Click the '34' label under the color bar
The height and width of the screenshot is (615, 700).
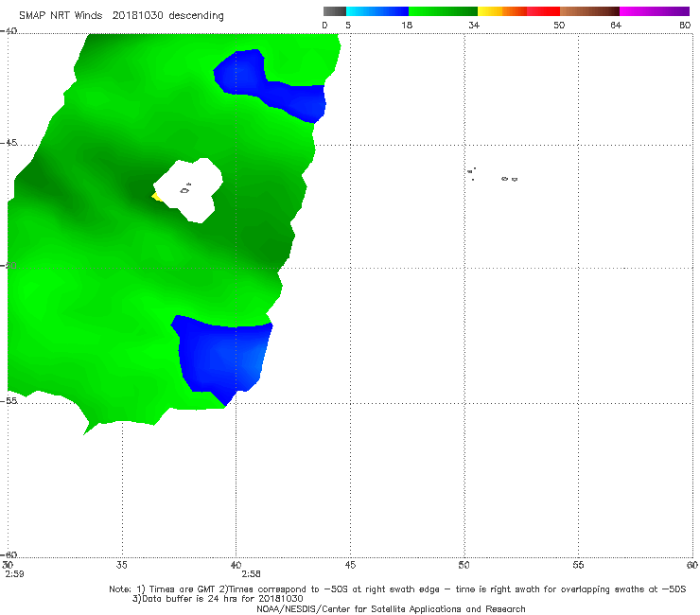pyautogui.click(x=474, y=26)
